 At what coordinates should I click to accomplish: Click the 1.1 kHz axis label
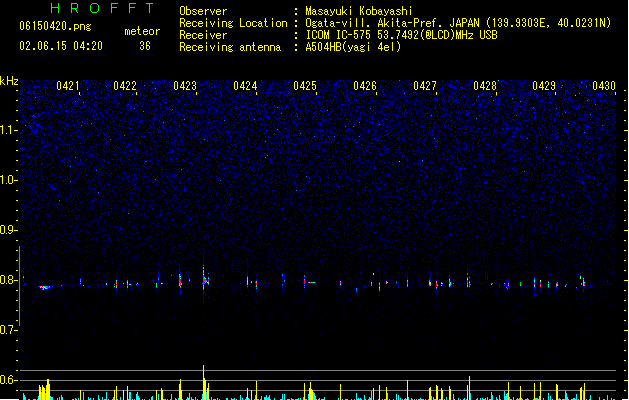[x=9, y=130]
